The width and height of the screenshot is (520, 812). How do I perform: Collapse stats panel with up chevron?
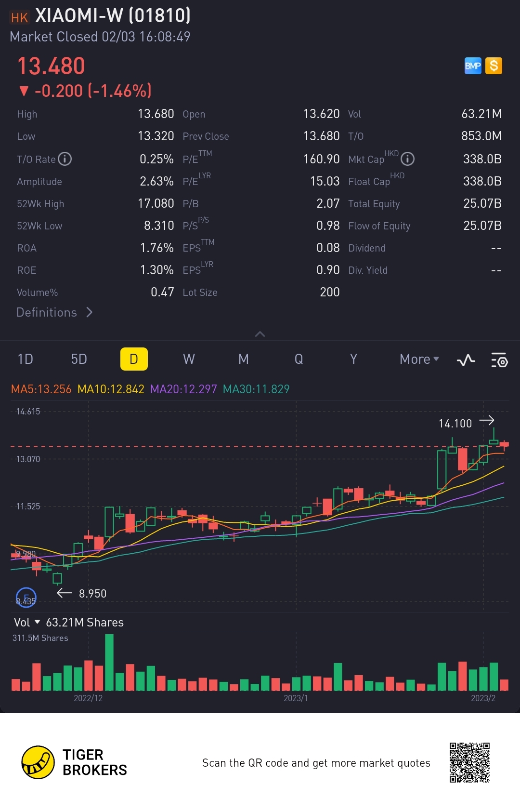pos(260,334)
